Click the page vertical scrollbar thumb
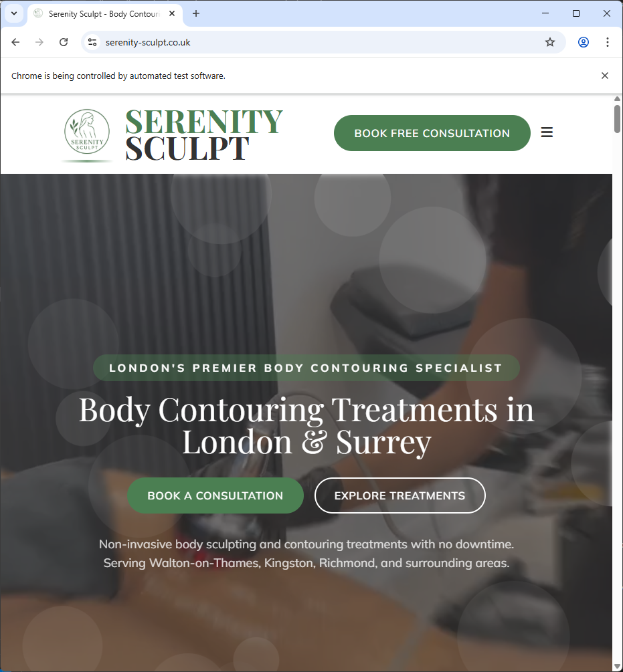 tap(617, 119)
